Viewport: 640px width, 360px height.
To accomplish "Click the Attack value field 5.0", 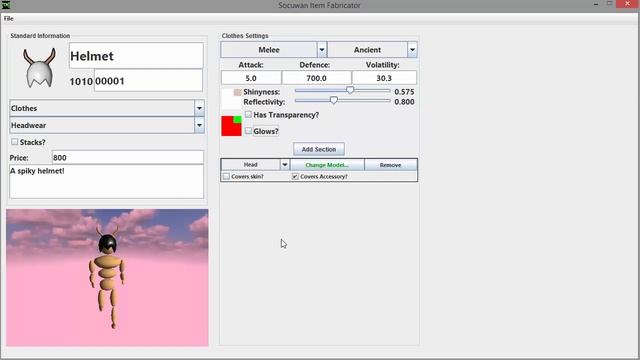I will [251, 78].
